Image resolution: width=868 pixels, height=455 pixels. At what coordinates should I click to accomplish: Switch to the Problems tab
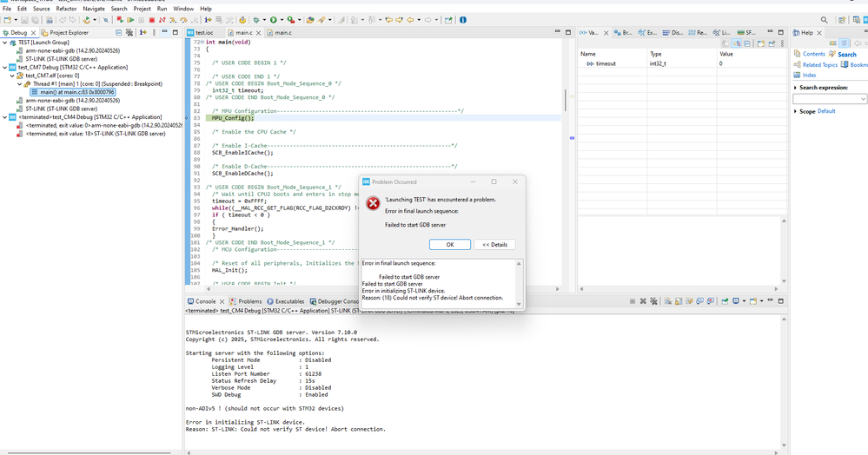[246, 301]
